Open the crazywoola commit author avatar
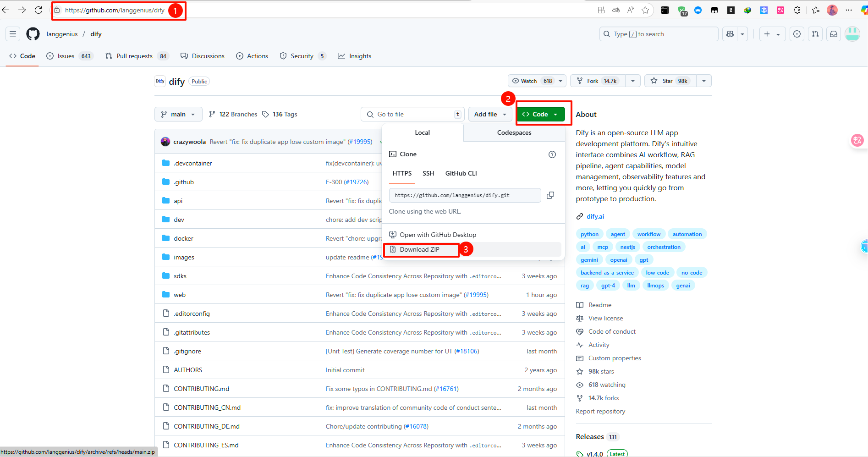The width and height of the screenshot is (868, 457). pyautogui.click(x=165, y=142)
